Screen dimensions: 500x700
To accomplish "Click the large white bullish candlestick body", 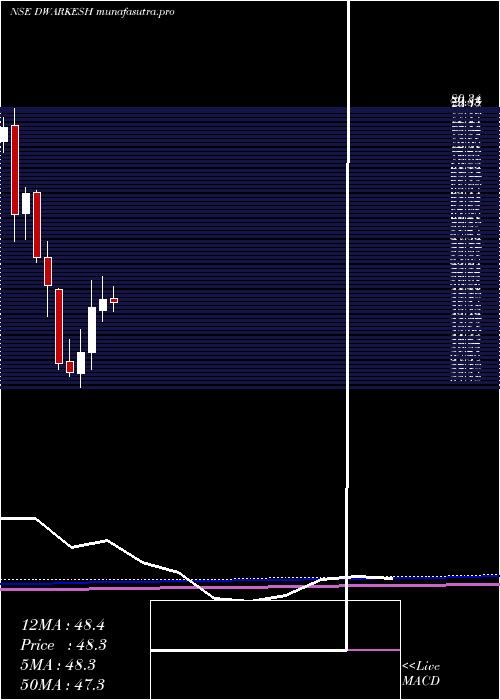I will click(x=92, y=330).
